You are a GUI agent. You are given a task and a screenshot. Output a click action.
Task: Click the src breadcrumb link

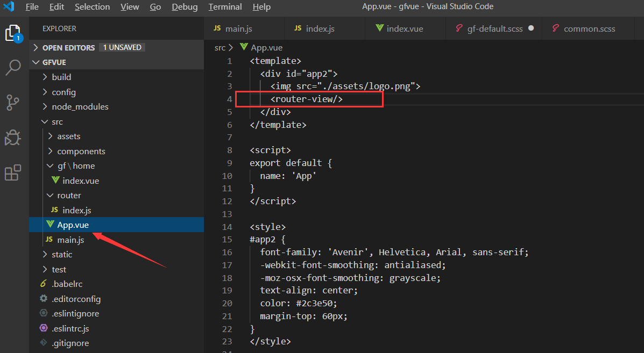220,48
